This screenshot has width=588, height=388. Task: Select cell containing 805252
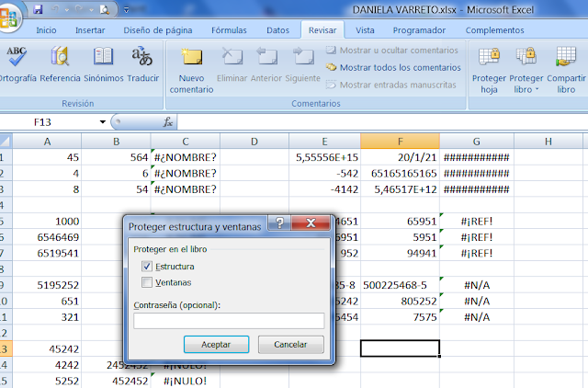click(401, 301)
